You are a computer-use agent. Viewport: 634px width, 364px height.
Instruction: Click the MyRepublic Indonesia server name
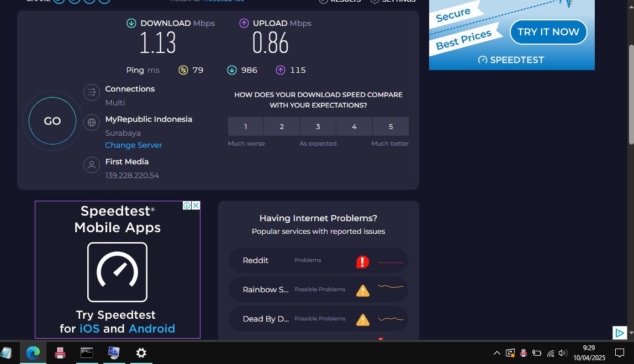pyautogui.click(x=149, y=119)
